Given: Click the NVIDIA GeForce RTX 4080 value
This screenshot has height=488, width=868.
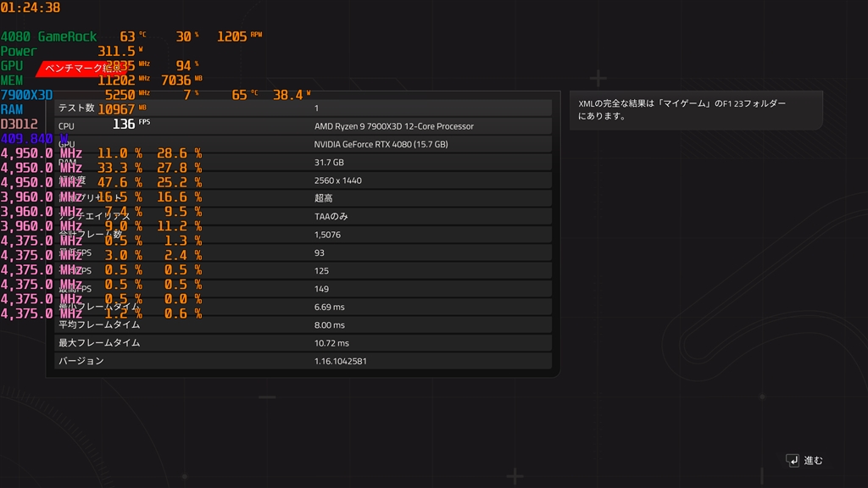Looking at the screenshot, I should (381, 144).
